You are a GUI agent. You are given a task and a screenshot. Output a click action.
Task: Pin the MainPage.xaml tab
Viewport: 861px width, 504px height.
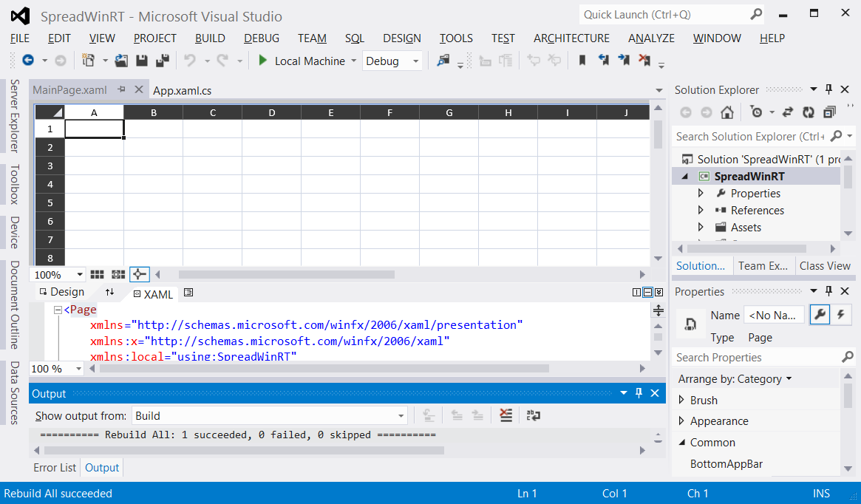(121, 89)
